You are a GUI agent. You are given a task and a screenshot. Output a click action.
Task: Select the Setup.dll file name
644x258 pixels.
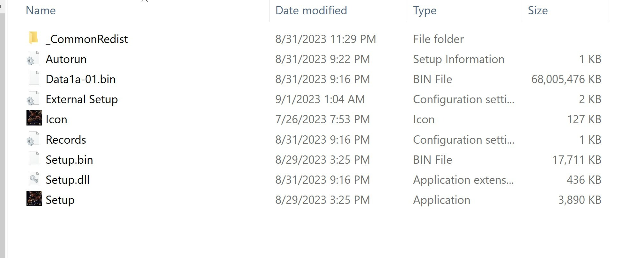[68, 180]
